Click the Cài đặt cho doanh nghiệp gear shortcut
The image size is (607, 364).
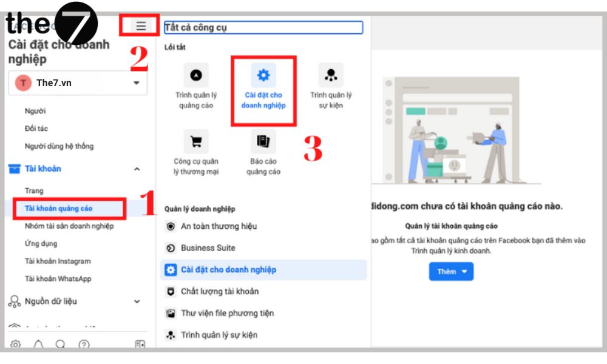click(x=263, y=75)
